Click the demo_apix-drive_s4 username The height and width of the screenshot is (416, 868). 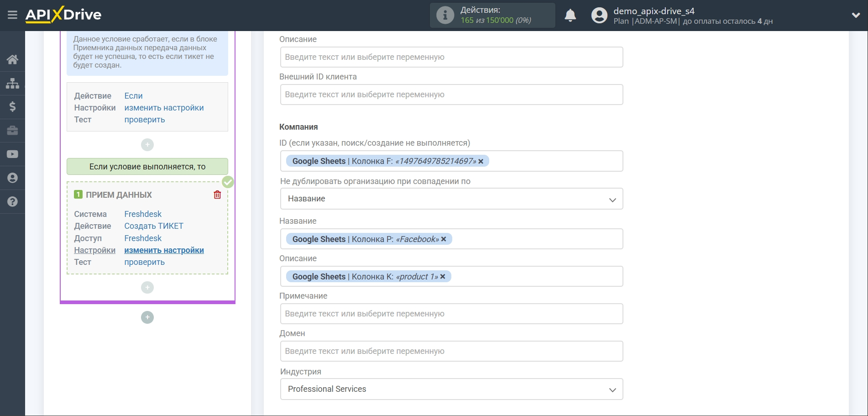click(x=654, y=11)
